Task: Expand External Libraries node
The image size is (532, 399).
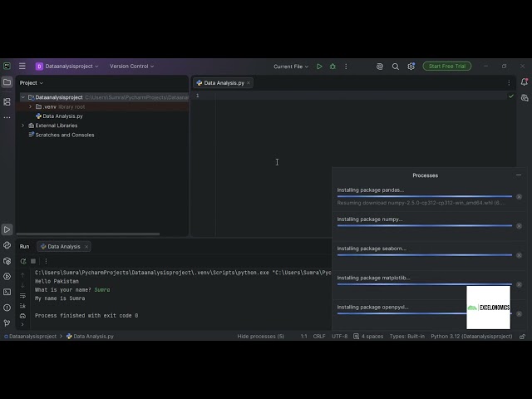Action: point(22,126)
